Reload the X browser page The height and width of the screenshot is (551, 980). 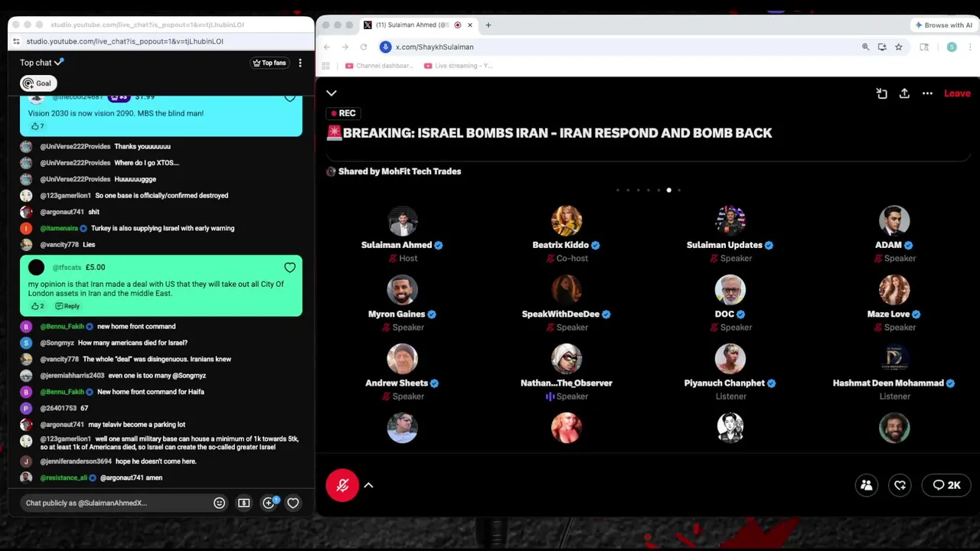pyautogui.click(x=364, y=47)
